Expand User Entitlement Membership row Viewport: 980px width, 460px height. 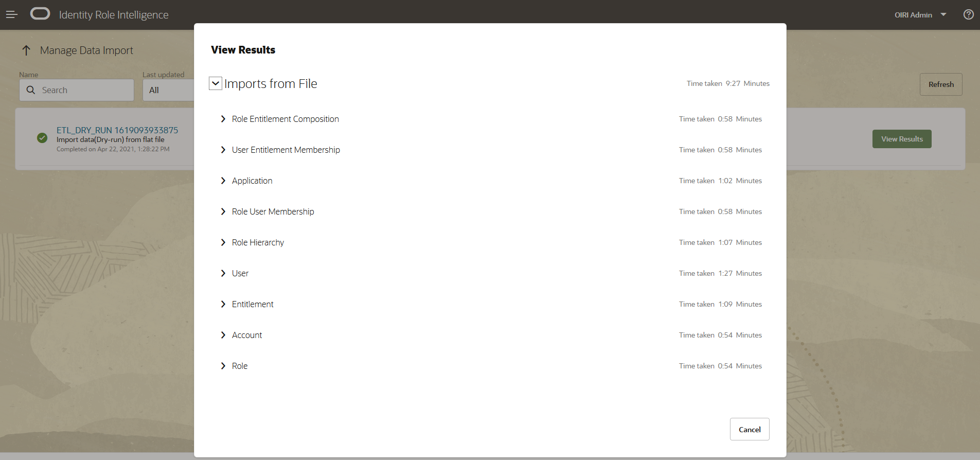pos(223,150)
